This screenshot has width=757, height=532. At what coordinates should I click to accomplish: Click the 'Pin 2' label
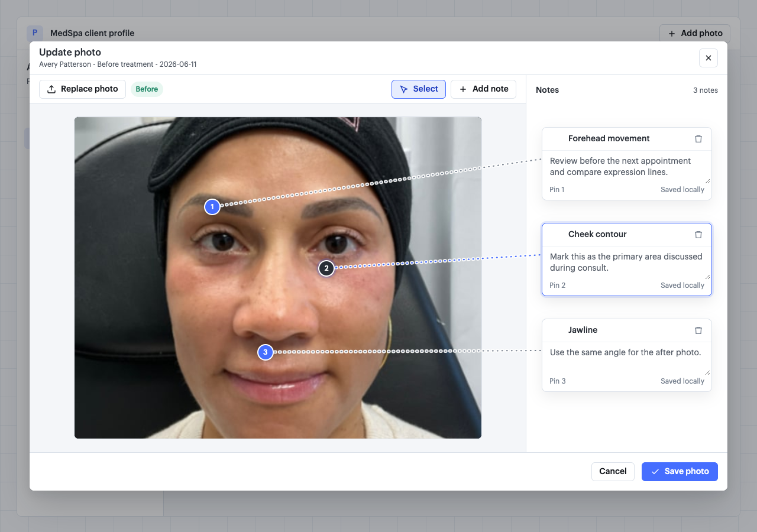click(x=558, y=286)
